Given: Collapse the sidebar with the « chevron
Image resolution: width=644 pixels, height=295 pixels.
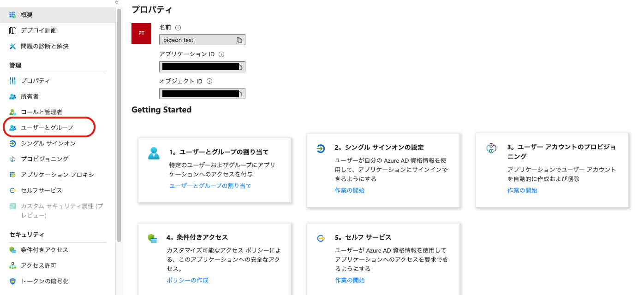Looking at the screenshot, I should (x=116, y=2).
